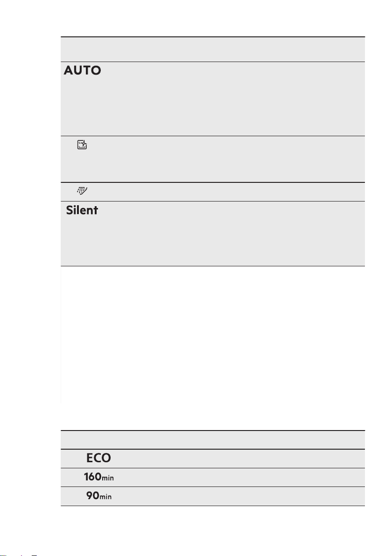Viewport: 392px width, 556px height.
Task: Select the 160min programme symbol
Action: (x=98, y=477)
